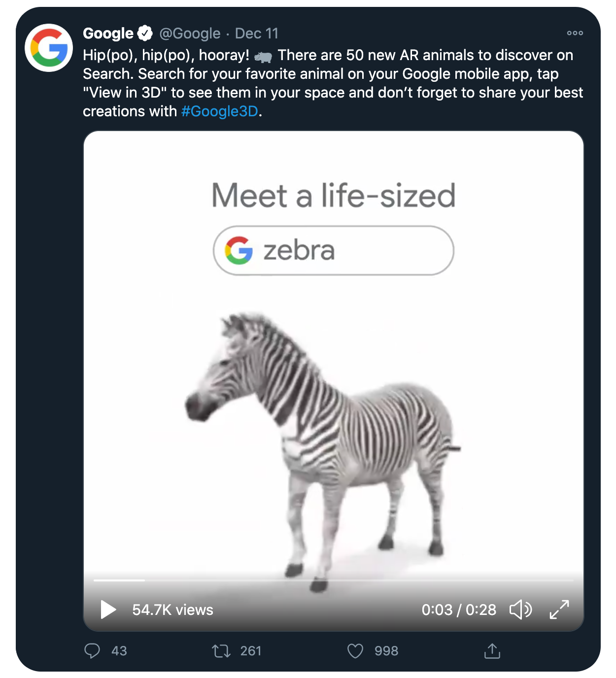This screenshot has height=678, width=616.
Task: Expand the video to fullscreen
Action: 559,610
